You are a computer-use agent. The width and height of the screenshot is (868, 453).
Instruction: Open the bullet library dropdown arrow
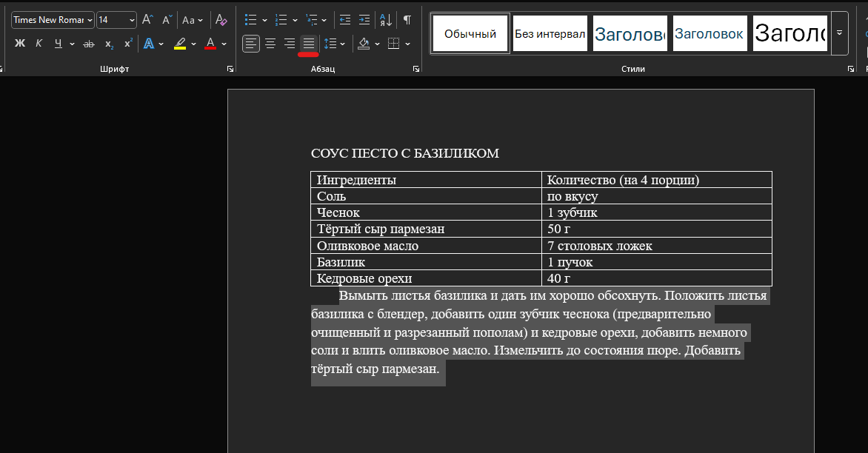click(x=264, y=21)
